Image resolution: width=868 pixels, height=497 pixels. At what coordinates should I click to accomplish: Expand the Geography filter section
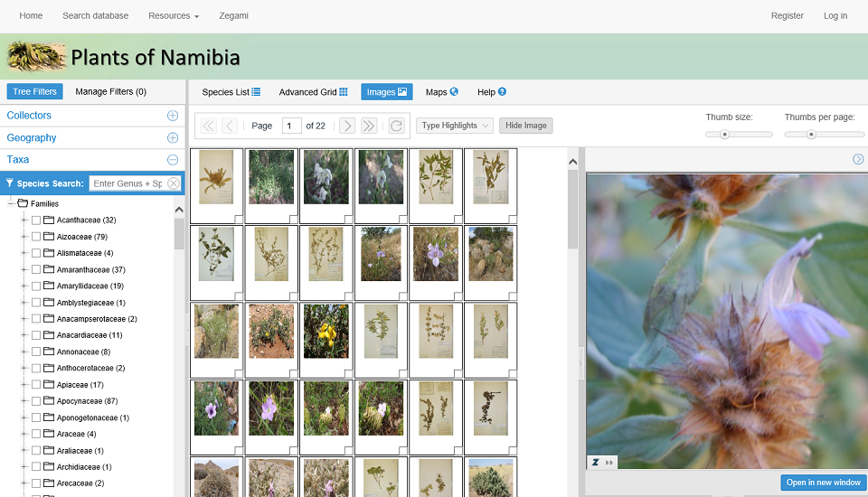[x=173, y=138]
